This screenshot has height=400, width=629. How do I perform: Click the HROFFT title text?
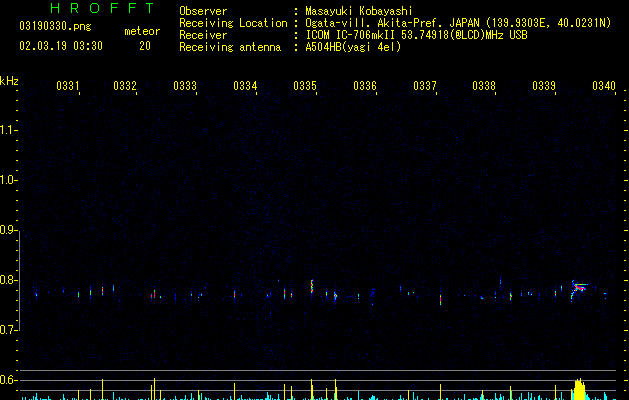click(x=102, y=8)
